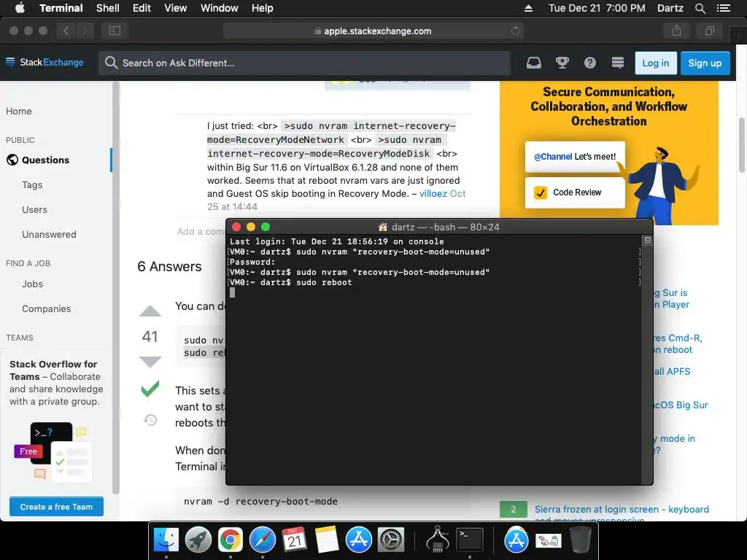Open Companies in left sidebar
Screen dimensions: 747x560
[x=46, y=308]
